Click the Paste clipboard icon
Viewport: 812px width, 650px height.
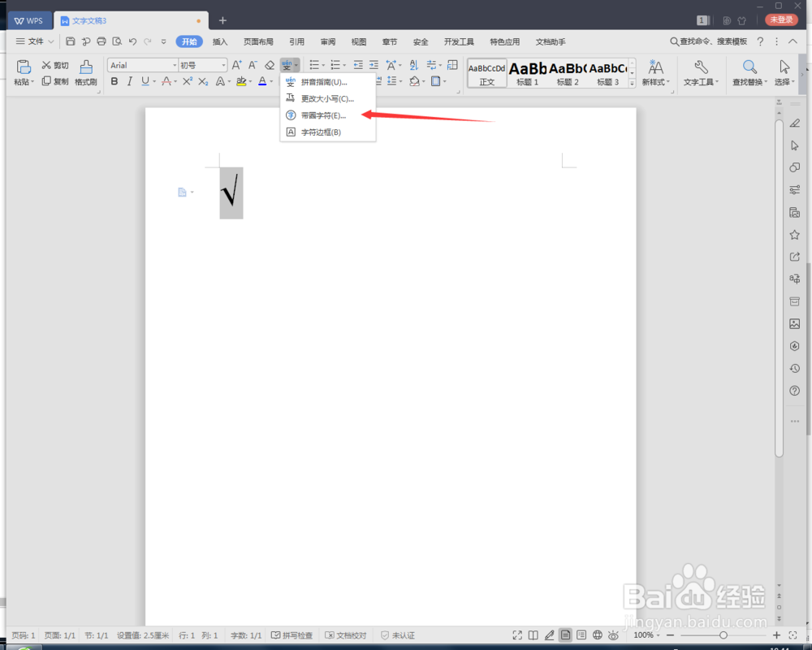tap(24, 67)
